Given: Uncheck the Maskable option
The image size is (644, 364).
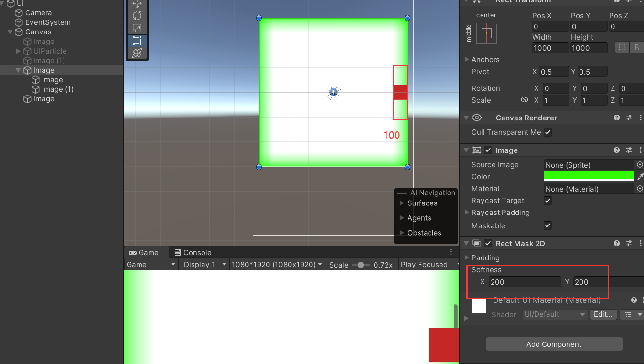Looking at the screenshot, I should [547, 225].
